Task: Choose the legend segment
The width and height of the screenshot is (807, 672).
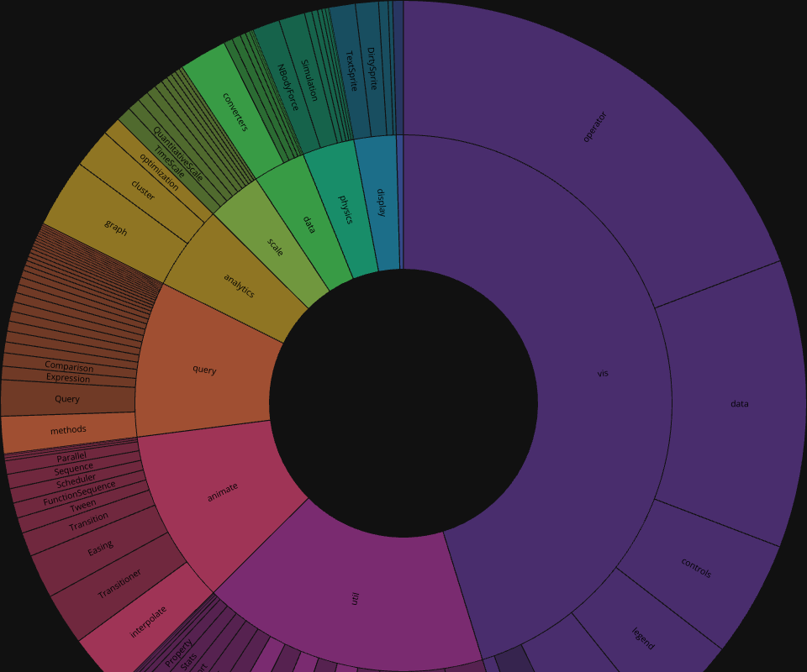Action: (x=643, y=638)
